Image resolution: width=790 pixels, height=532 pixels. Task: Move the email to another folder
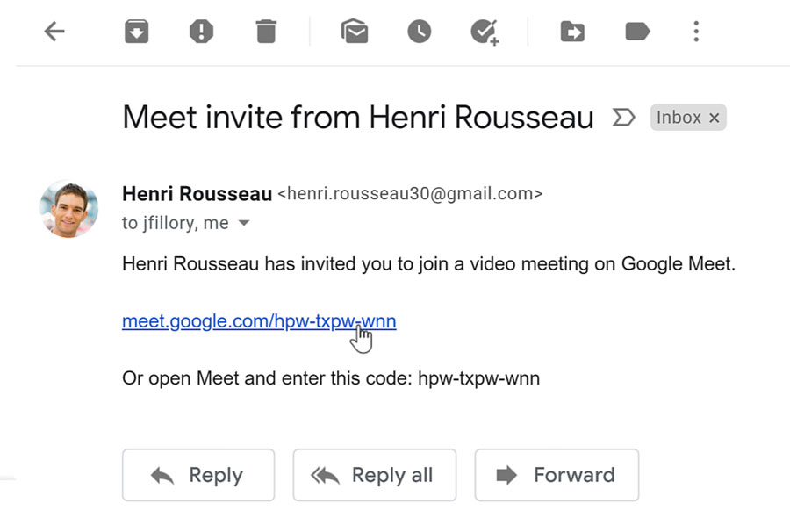(572, 31)
